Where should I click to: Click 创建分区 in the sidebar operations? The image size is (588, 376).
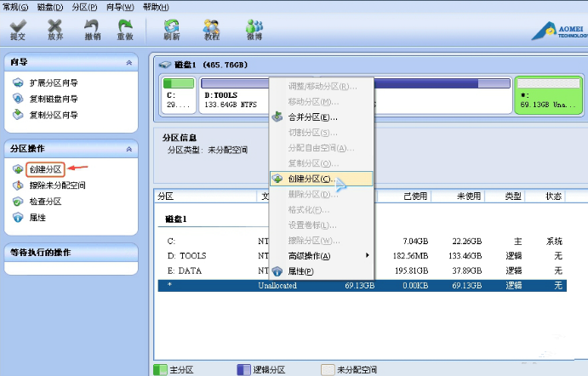click(x=44, y=169)
